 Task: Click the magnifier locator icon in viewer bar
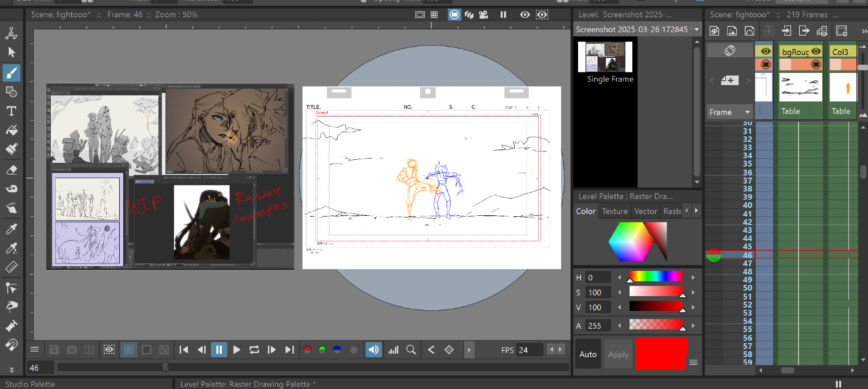411,350
